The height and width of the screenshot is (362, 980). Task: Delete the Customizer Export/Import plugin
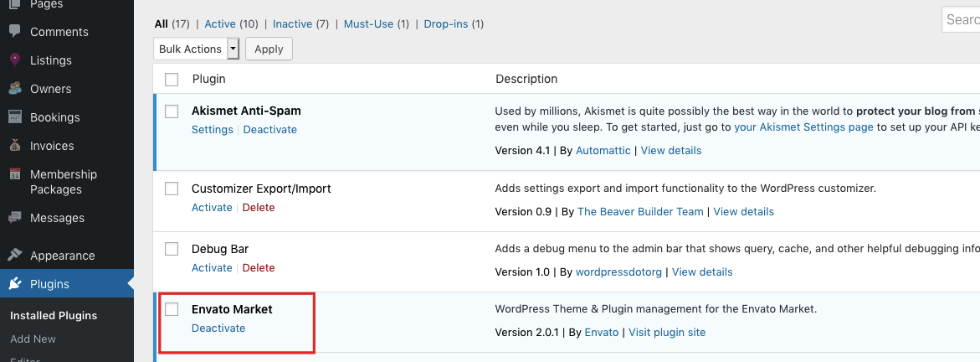point(259,207)
